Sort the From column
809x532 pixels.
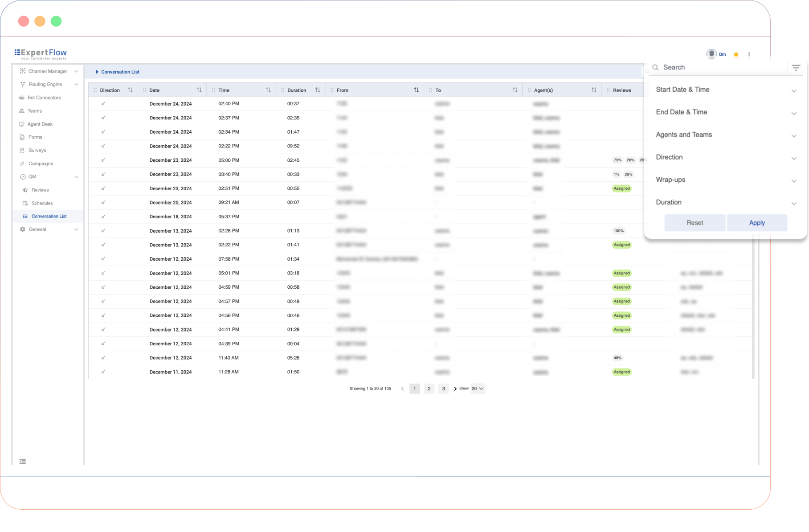pyautogui.click(x=416, y=90)
